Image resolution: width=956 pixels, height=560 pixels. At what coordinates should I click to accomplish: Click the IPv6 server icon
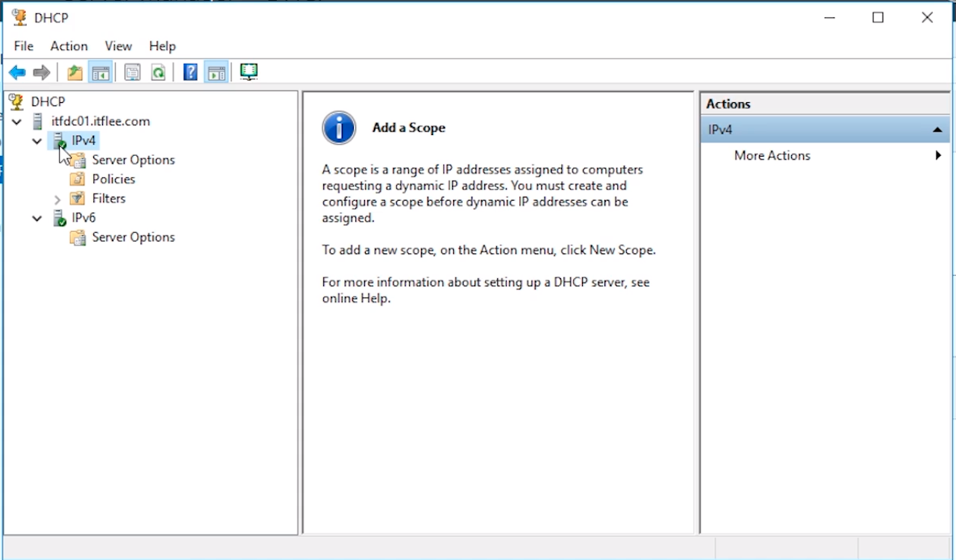pyautogui.click(x=59, y=218)
